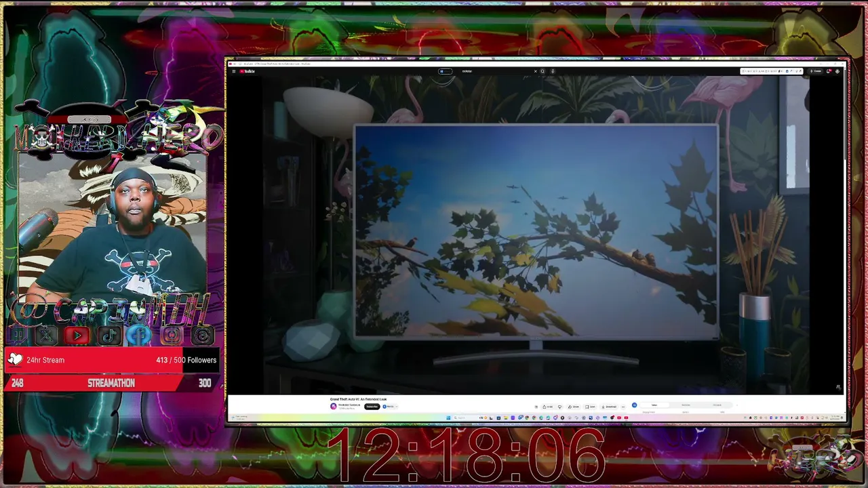The width and height of the screenshot is (868, 488).
Task: Click the 24hr Stream followers goal bar
Action: tap(112, 360)
